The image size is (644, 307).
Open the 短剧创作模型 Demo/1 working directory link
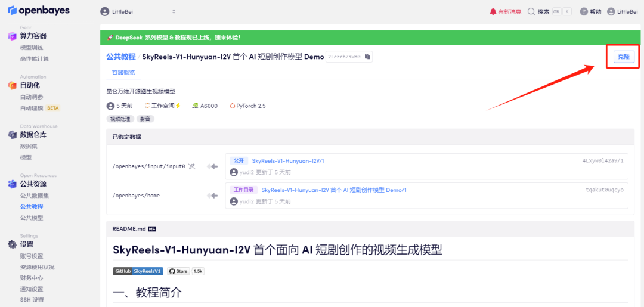(334, 190)
